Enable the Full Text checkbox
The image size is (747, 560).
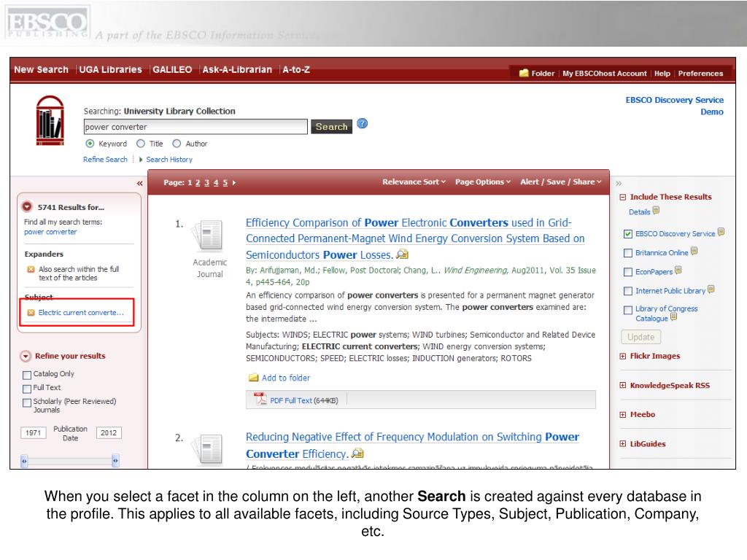tap(28, 388)
